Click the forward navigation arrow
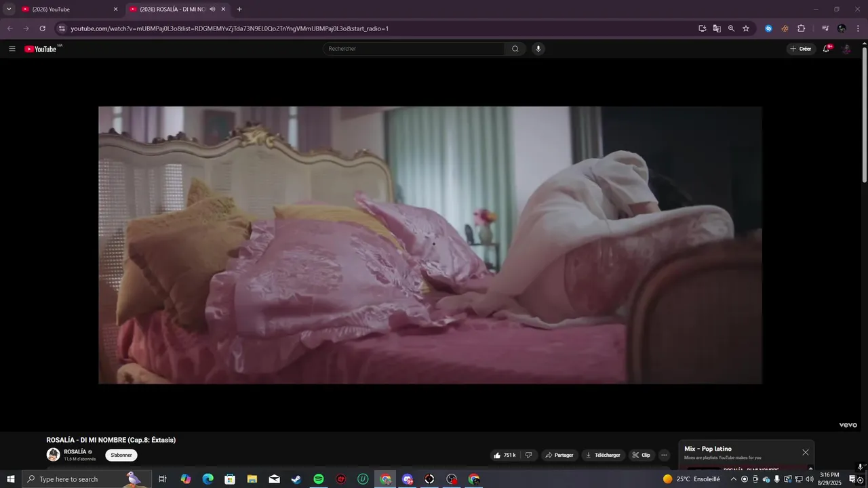The height and width of the screenshot is (488, 868). click(26, 28)
